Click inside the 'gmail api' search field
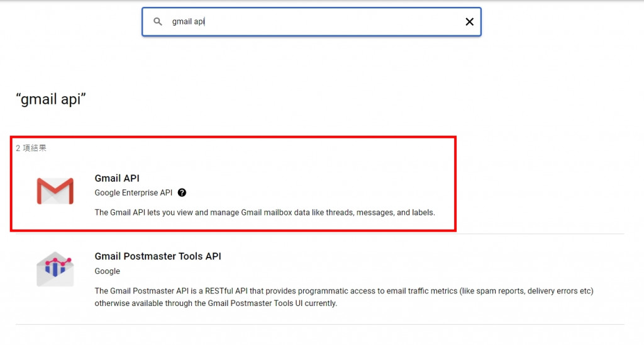This screenshot has height=345, width=644. click(311, 22)
